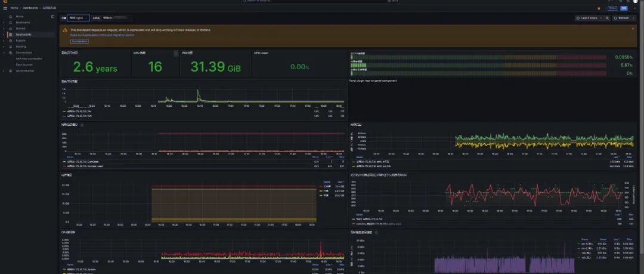644x274 pixels.
Task: Open Data sources in sidebar
Action: click(24, 64)
